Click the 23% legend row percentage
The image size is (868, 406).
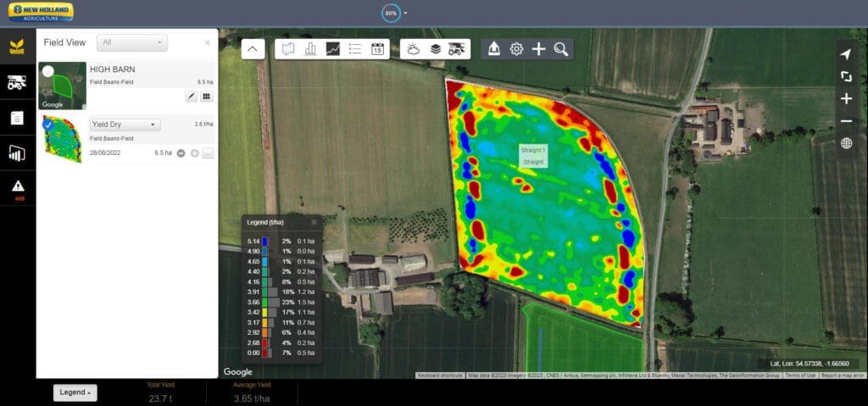click(287, 302)
